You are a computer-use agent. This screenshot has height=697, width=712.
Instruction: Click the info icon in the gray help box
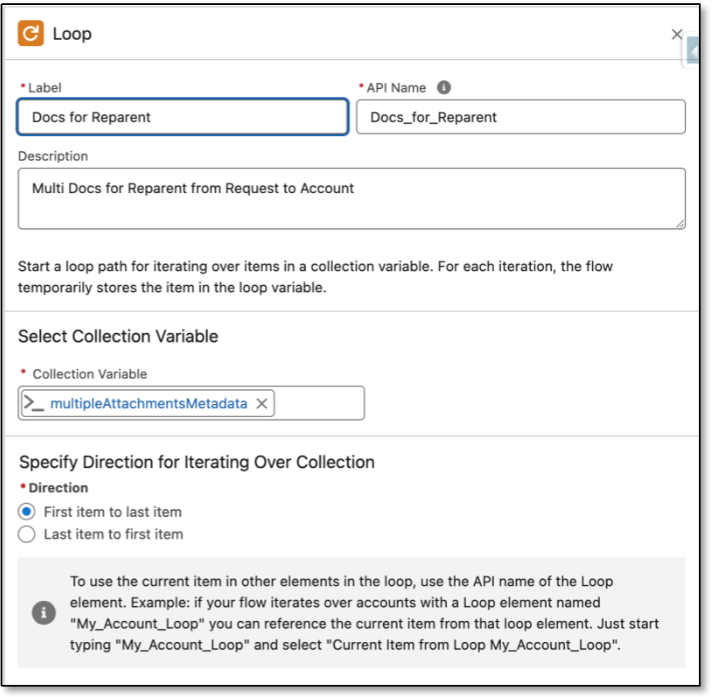click(x=44, y=612)
